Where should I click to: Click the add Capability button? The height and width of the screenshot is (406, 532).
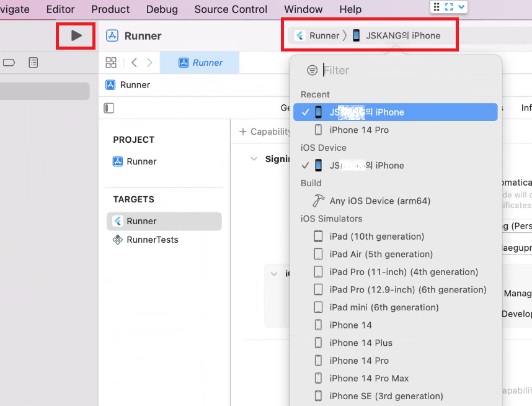coord(265,132)
